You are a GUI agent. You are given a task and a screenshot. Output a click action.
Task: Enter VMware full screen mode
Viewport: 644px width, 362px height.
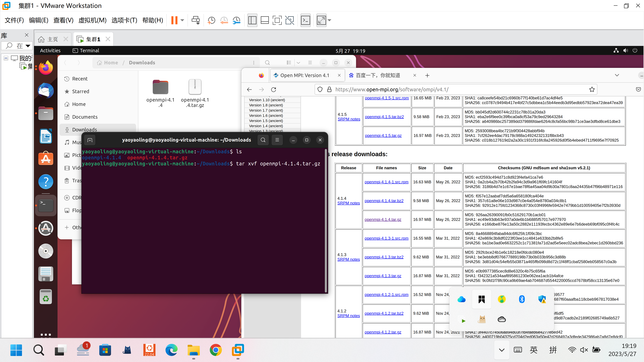point(277,20)
